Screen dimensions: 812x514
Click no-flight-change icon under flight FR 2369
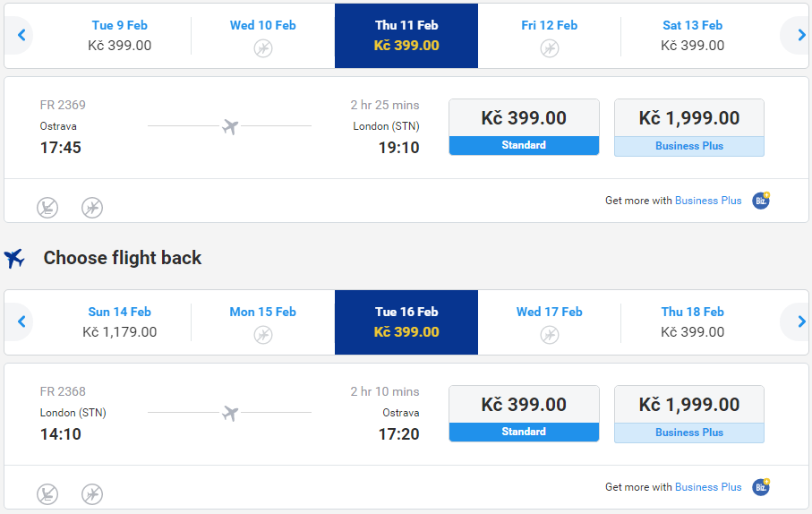tap(92, 208)
